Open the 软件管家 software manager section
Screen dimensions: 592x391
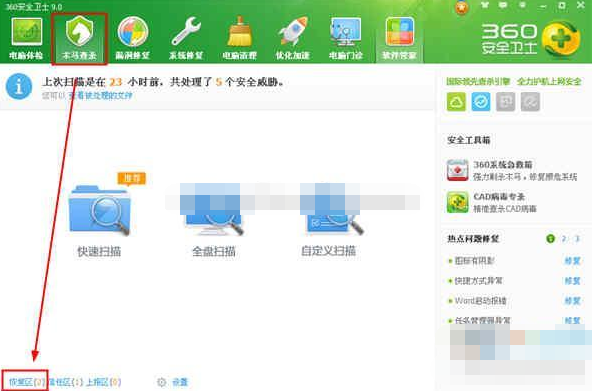point(399,38)
